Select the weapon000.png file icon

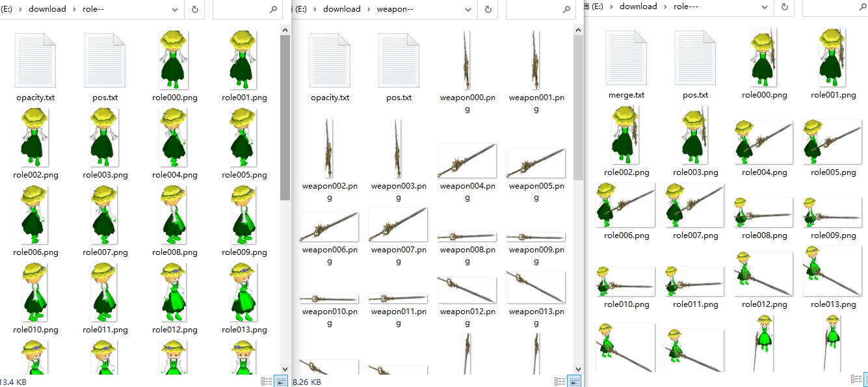(466, 60)
